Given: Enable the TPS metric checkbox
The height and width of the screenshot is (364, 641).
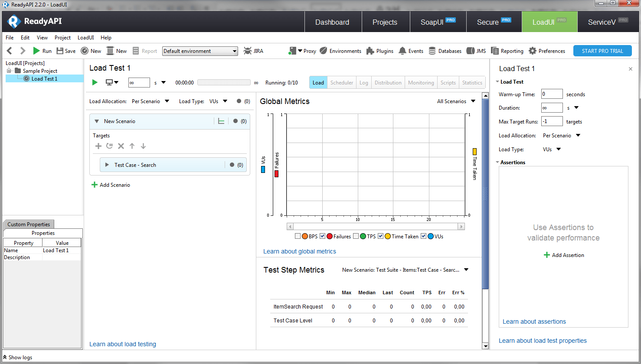Looking at the screenshot, I should click(356, 236).
